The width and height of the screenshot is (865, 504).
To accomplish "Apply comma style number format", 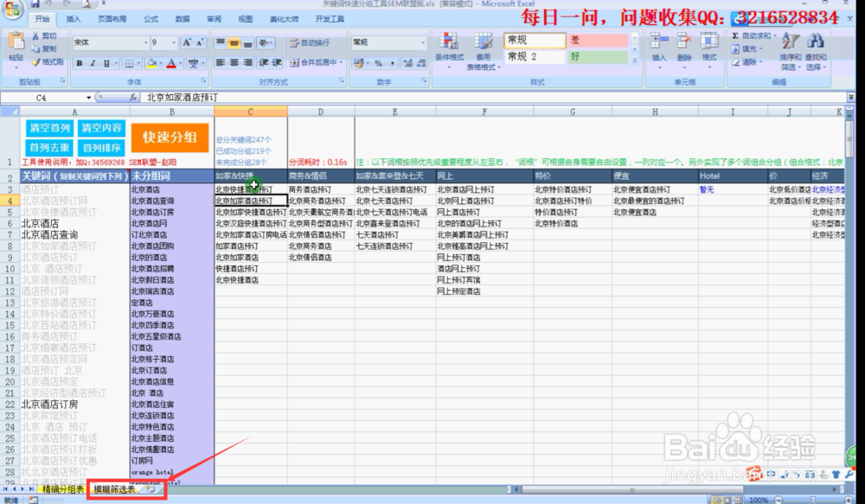I will point(392,63).
